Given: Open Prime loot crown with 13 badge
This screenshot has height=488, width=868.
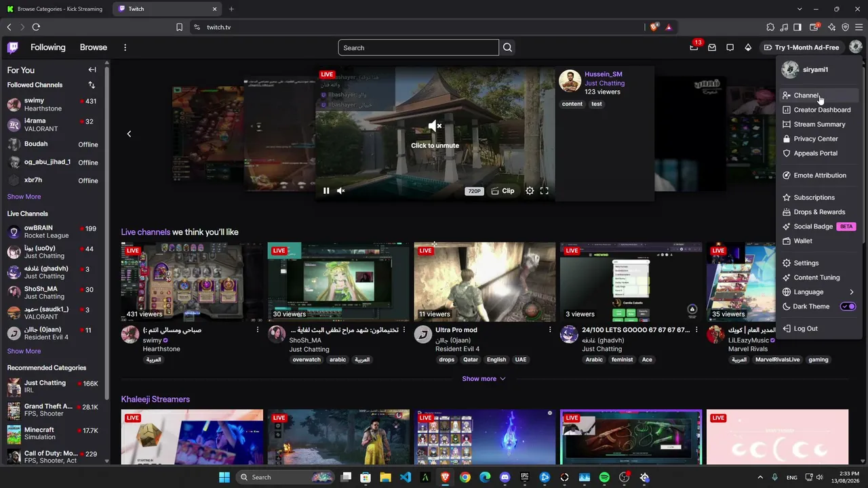Looking at the screenshot, I should click(x=694, y=47).
